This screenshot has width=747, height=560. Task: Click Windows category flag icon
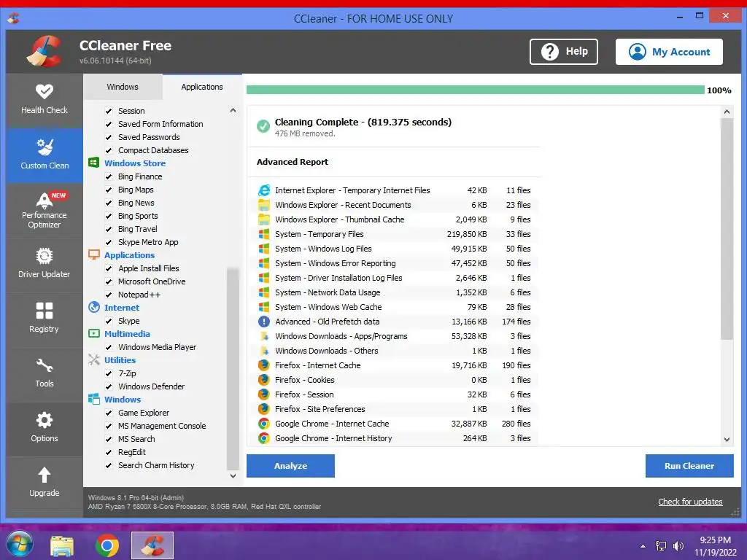point(94,399)
